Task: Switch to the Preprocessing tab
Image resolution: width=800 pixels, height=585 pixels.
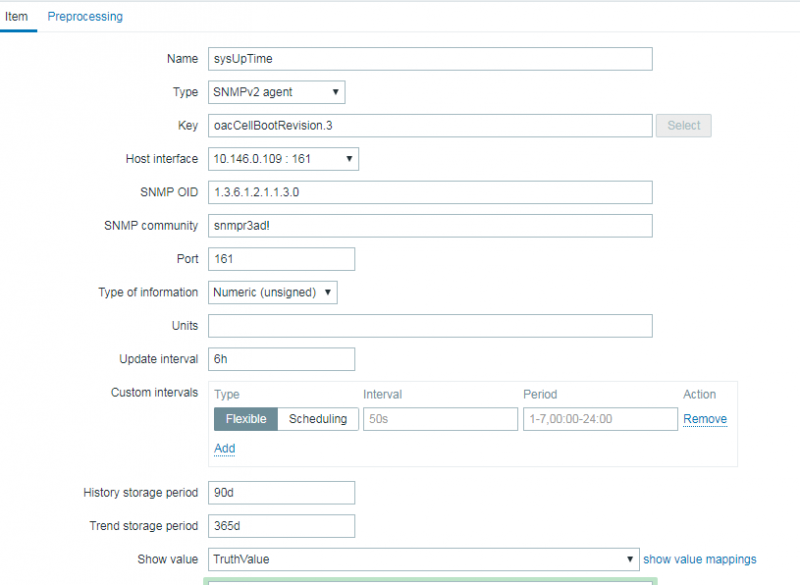Action: click(x=85, y=17)
